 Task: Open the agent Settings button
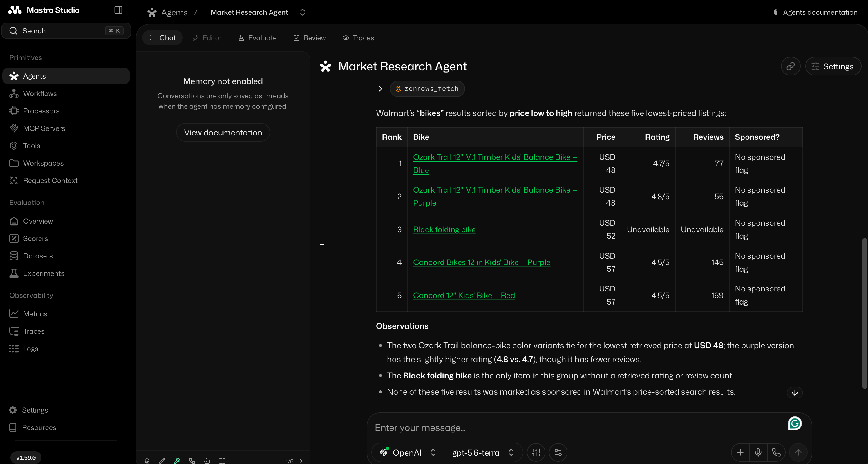point(833,66)
